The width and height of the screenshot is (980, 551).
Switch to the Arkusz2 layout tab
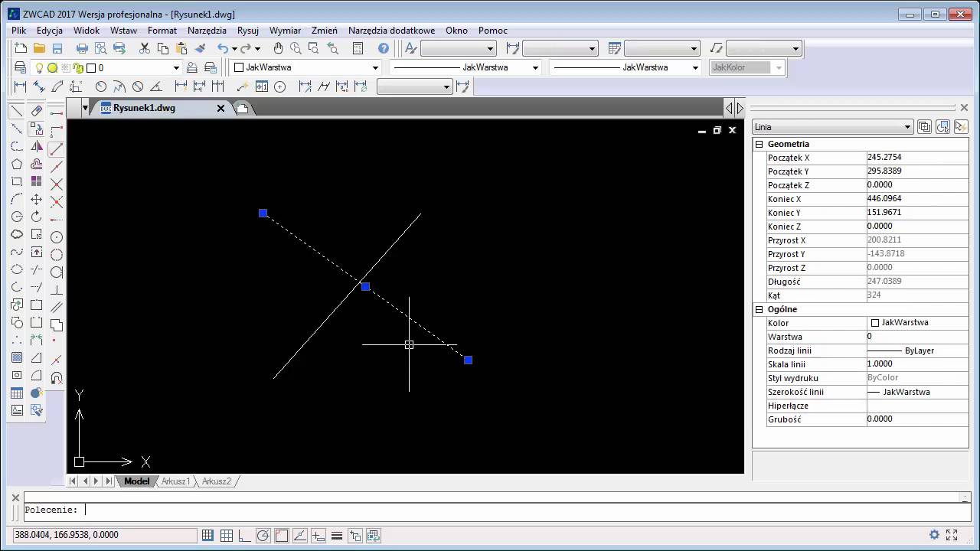[x=217, y=481]
